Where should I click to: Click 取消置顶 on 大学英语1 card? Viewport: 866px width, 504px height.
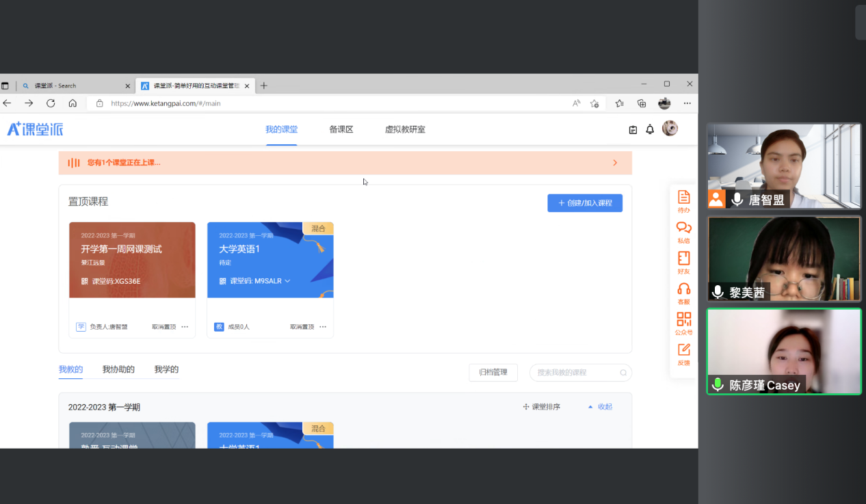tap(302, 327)
